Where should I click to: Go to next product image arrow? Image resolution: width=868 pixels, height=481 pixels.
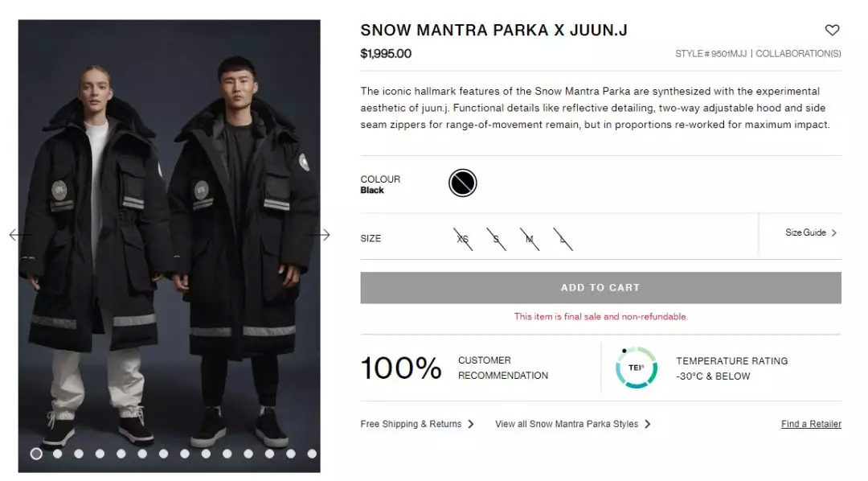coord(321,235)
